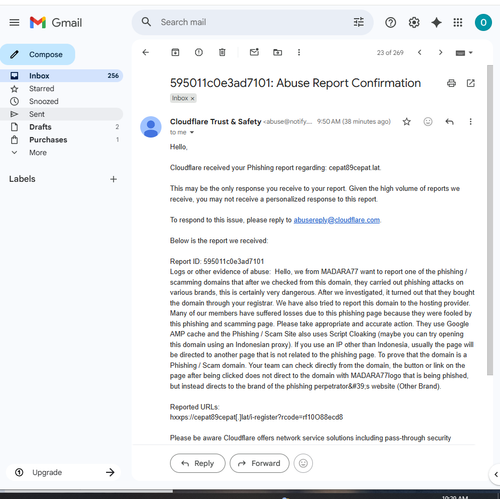Screen dimensions: 500x499
Task: Click the Gmail logo
Action: point(56,23)
